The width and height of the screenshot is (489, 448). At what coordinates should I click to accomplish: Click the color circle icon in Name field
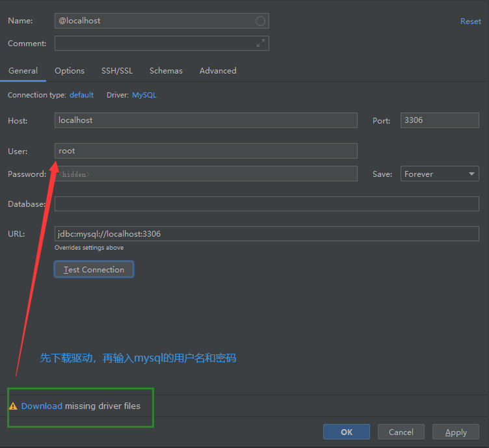(x=260, y=21)
